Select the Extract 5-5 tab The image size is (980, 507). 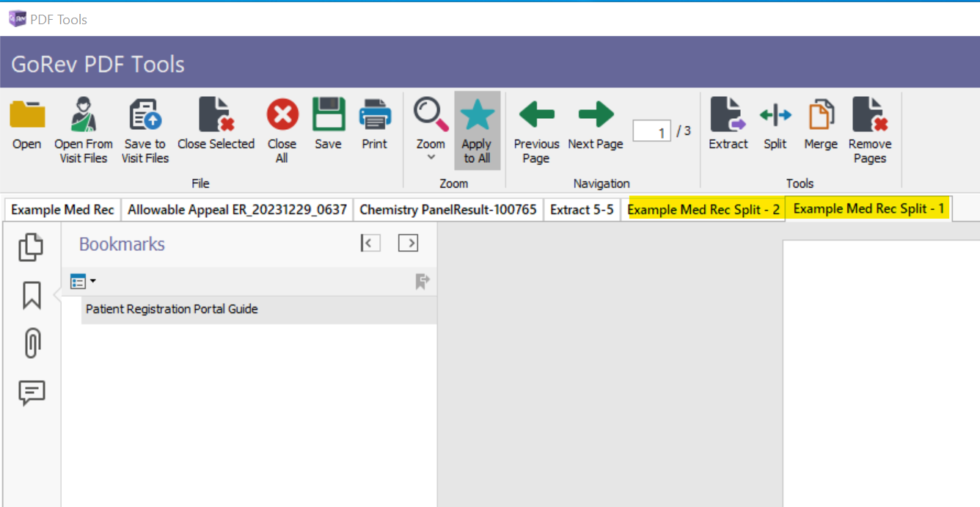pos(582,210)
